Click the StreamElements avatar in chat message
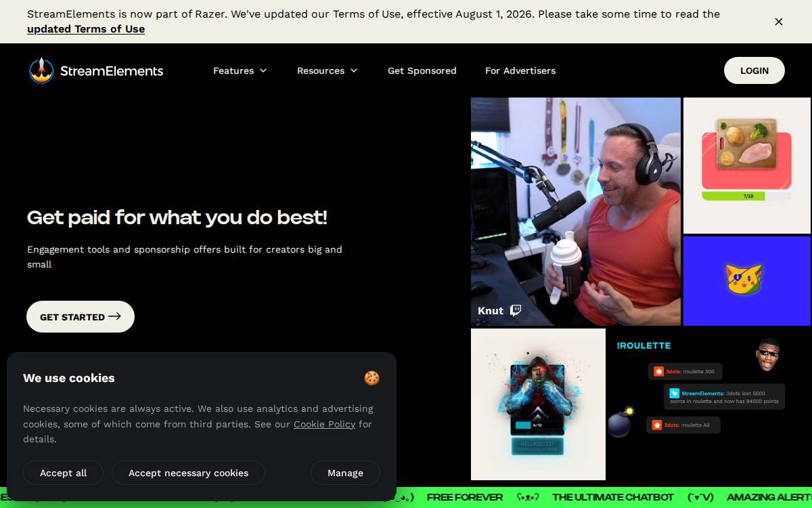Viewport: 812px width, 508px height. point(674,393)
